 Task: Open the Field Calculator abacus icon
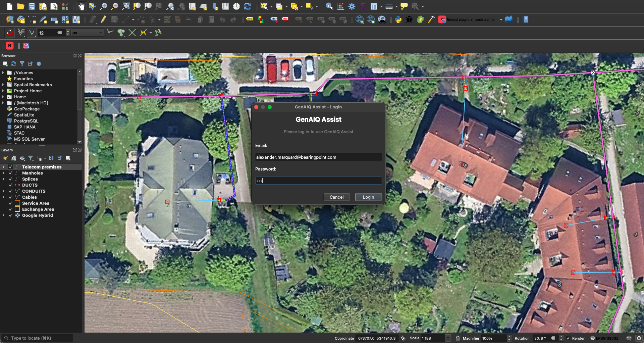(x=341, y=6)
